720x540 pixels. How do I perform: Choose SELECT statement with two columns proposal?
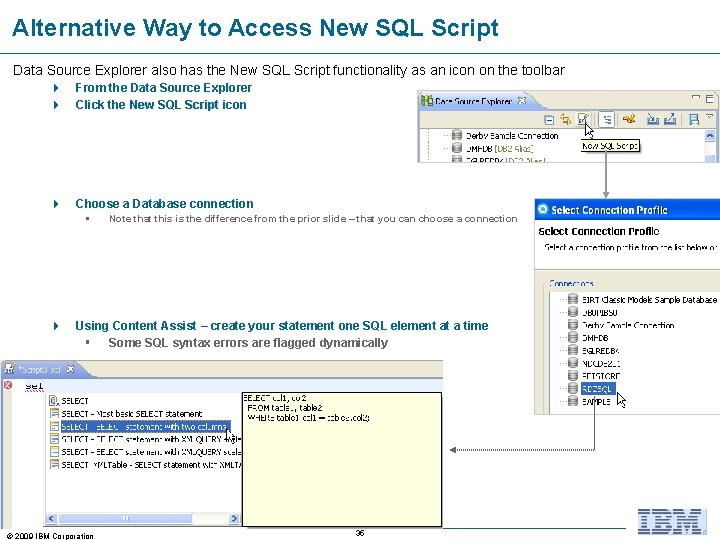tap(146, 427)
